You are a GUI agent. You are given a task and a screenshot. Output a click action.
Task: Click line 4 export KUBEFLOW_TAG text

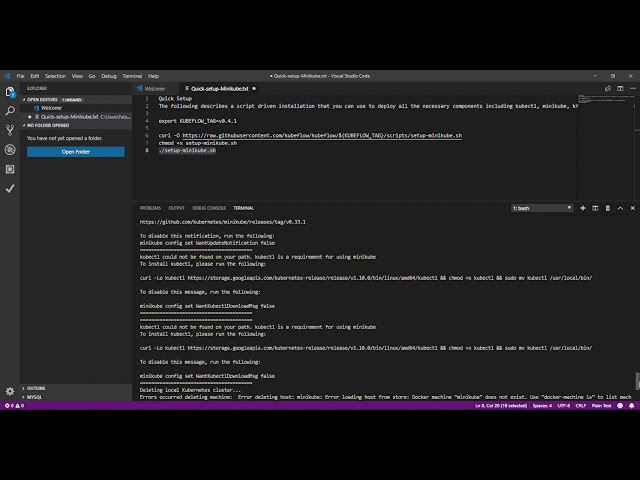(198, 121)
